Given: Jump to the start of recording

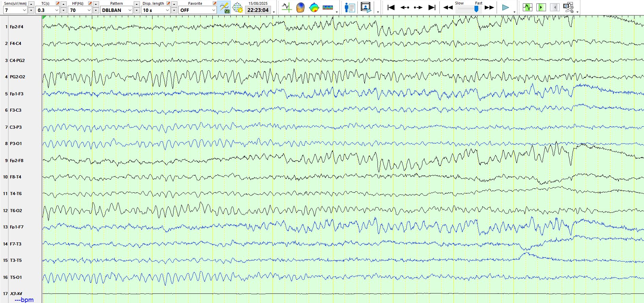Looking at the screenshot, I should click(x=391, y=7).
